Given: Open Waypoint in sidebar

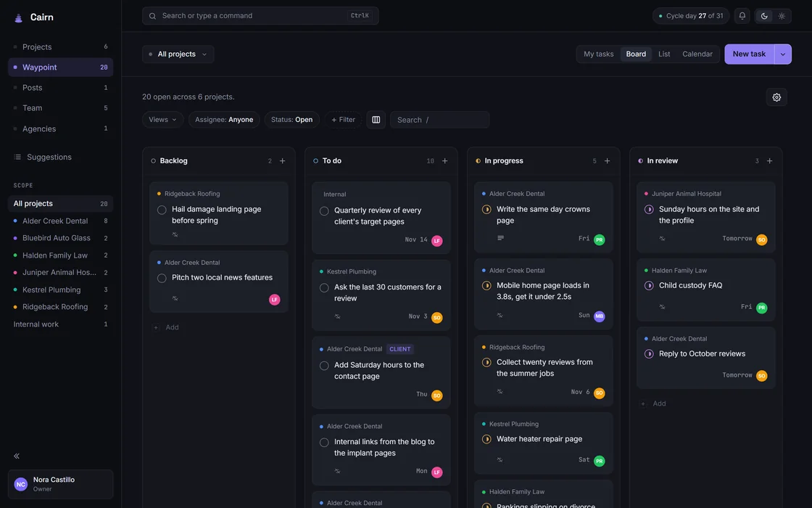Looking at the screenshot, I should 61,67.
